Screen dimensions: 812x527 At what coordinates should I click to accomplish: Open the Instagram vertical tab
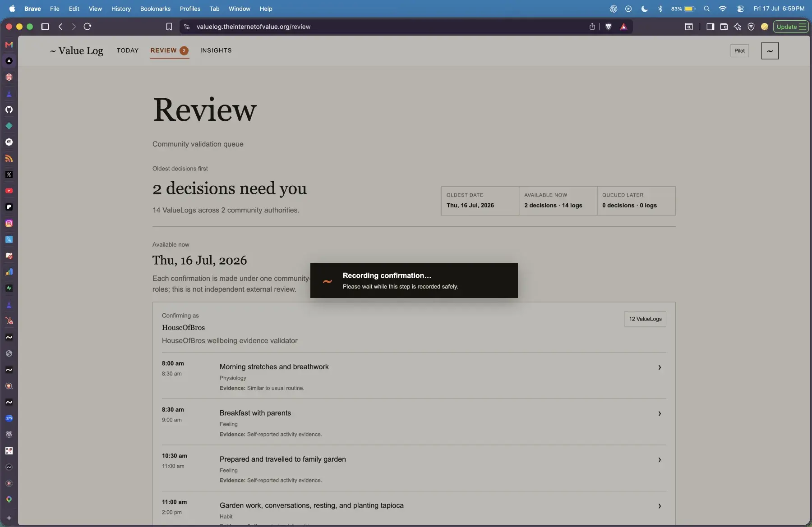pos(9,223)
